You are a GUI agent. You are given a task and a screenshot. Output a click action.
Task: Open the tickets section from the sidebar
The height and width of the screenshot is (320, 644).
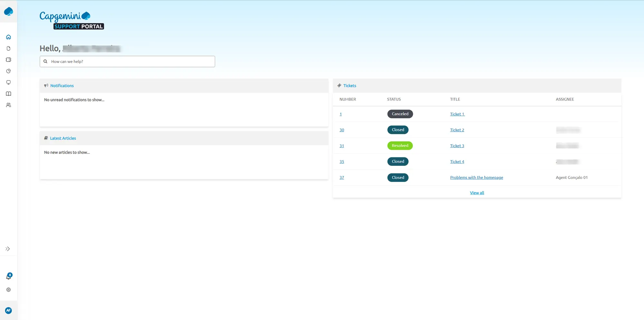[x=8, y=60]
